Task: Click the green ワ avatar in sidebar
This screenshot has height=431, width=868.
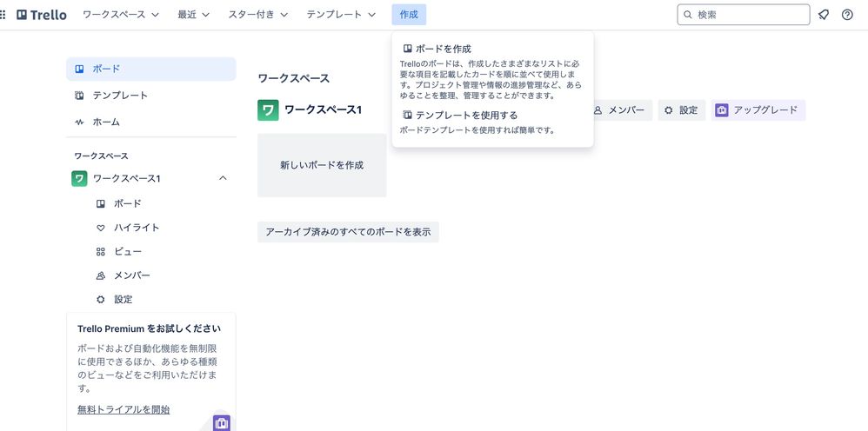Action: coord(79,178)
